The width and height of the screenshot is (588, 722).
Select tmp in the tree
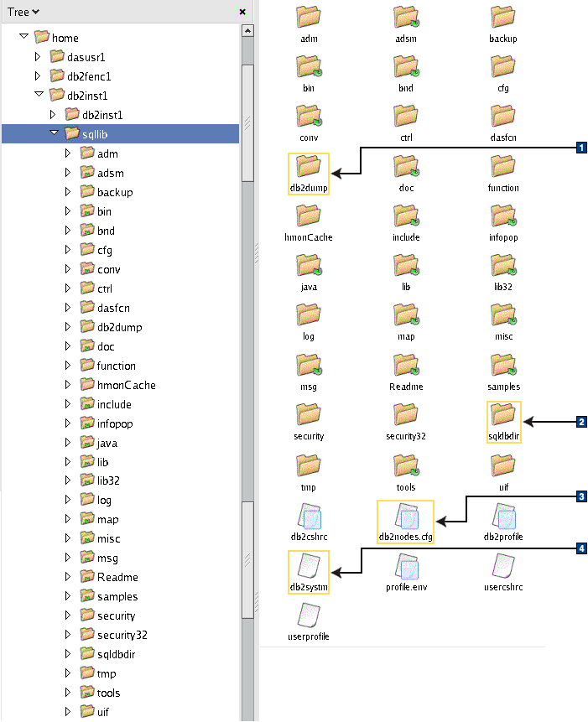click(107, 673)
